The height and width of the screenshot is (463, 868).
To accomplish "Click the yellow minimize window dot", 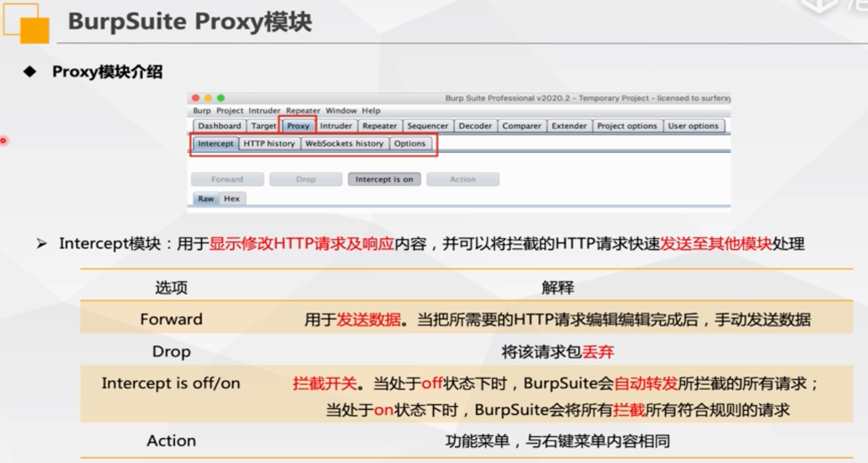I will pyautogui.click(x=208, y=98).
